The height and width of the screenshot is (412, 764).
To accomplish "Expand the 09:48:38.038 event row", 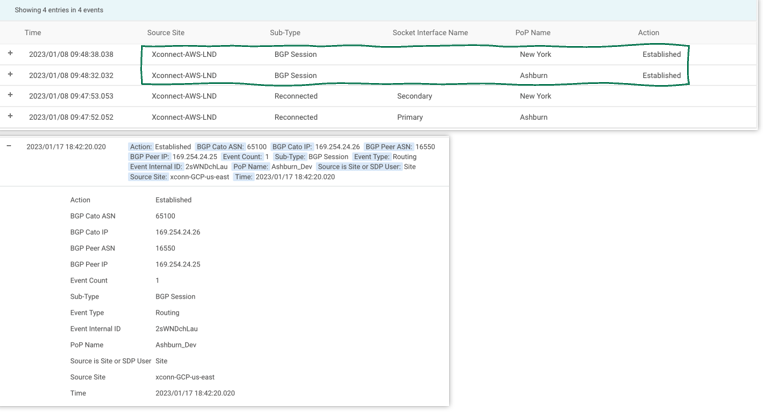I will [10, 54].
